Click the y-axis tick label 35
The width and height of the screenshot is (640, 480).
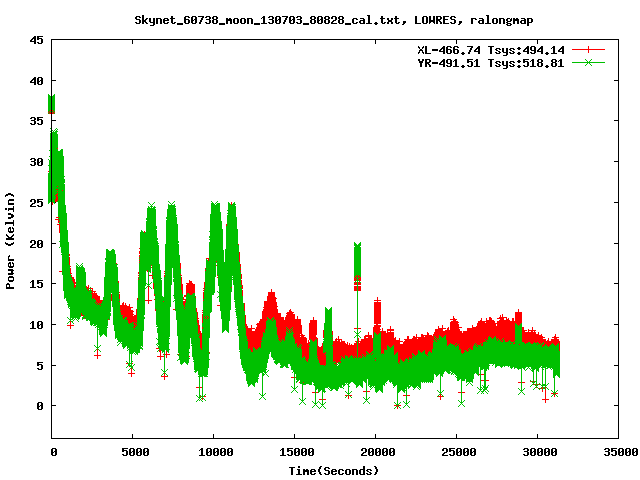[x=36, y=121]
